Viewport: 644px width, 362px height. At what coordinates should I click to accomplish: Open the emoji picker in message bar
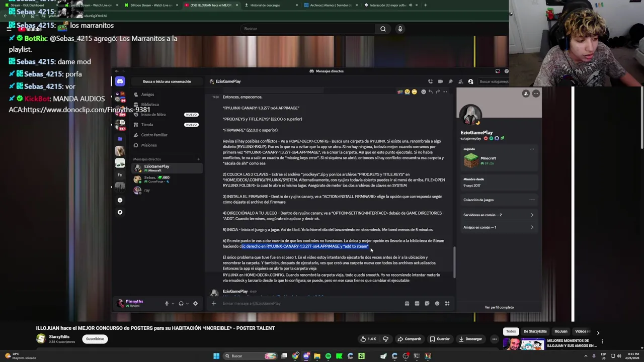click(x=437, y=303)
